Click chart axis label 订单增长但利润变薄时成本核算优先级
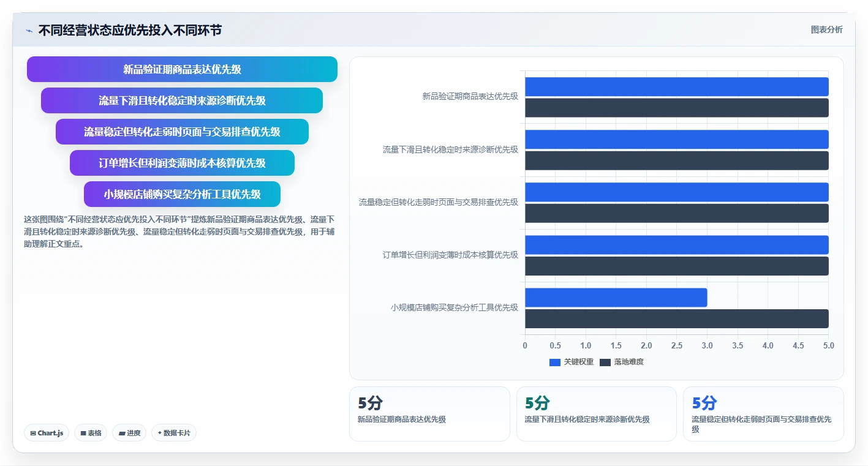Viewport: 868px width, 466px height. coord(450,255)
